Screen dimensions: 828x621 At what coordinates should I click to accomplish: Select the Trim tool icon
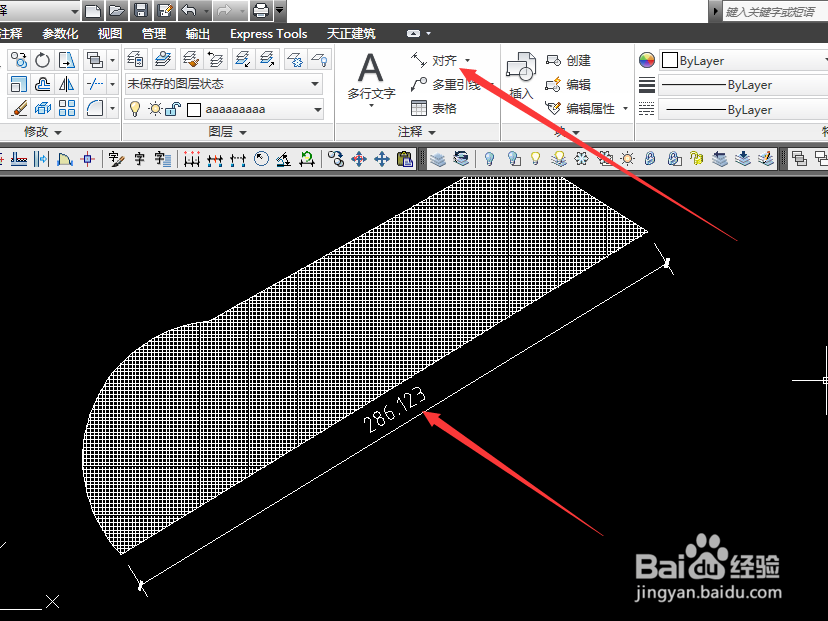point(95,84)
